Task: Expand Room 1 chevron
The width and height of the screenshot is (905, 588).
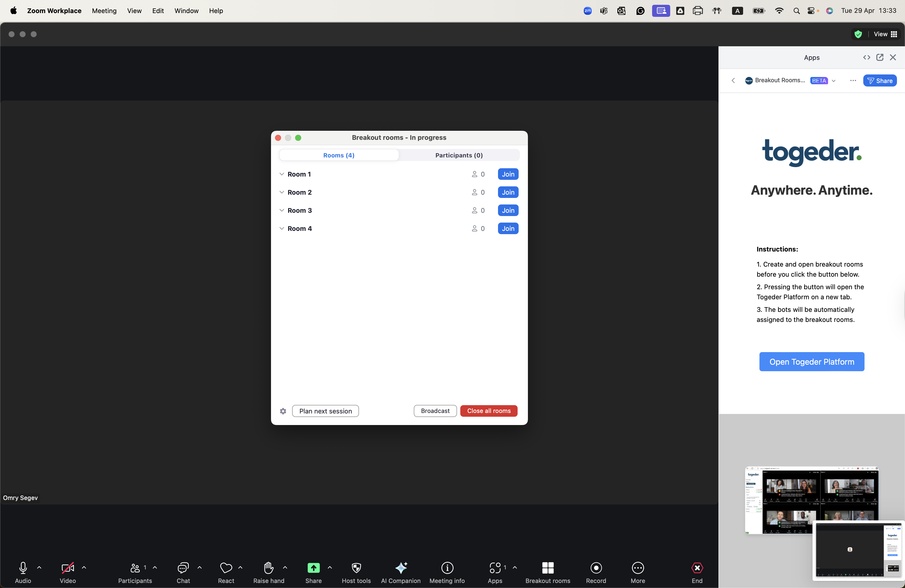Action: click(281, 174)
